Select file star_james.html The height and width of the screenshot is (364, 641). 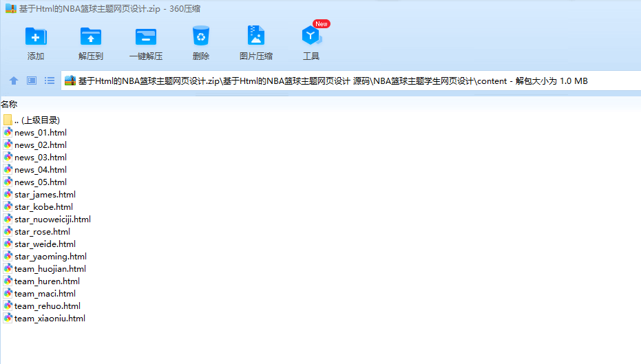click(40, 195)
